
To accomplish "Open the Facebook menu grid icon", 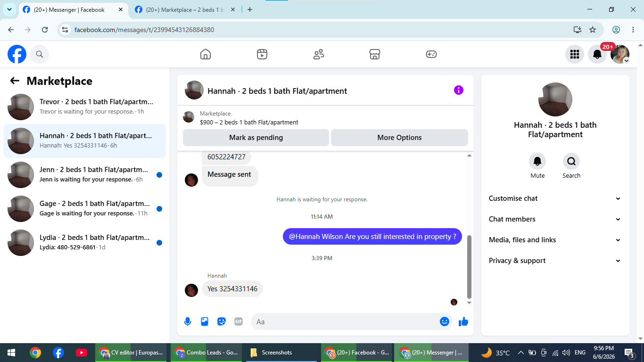I will (574, 54).
